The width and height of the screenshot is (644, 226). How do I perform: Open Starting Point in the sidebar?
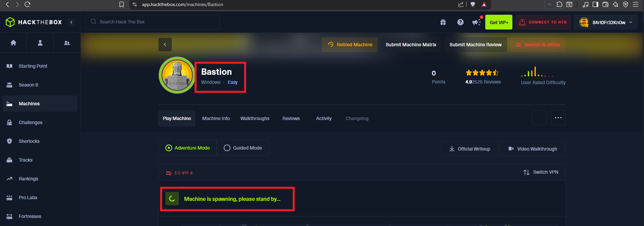coord(40,66)
